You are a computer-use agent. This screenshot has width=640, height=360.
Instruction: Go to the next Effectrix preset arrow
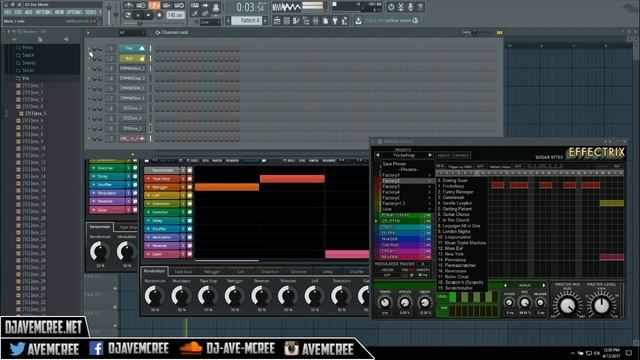430,156
